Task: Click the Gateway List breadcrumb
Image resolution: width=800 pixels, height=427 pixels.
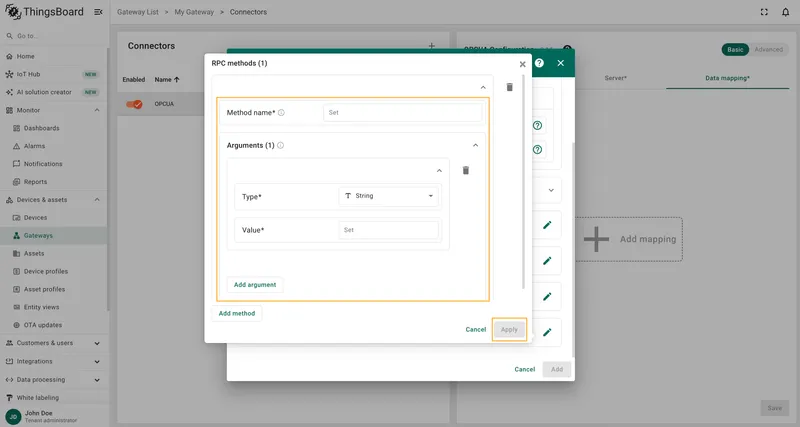Action: pos(138,12)
